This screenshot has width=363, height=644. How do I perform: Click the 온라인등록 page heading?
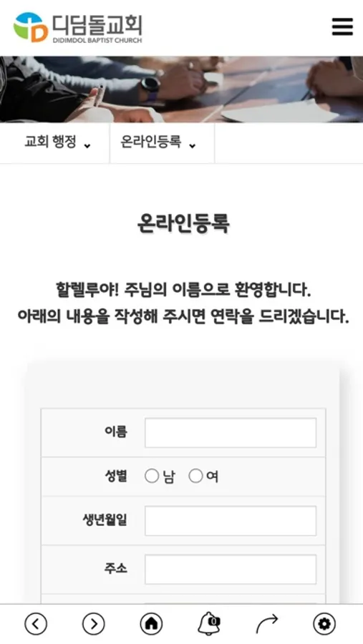[x=183, y=224]
